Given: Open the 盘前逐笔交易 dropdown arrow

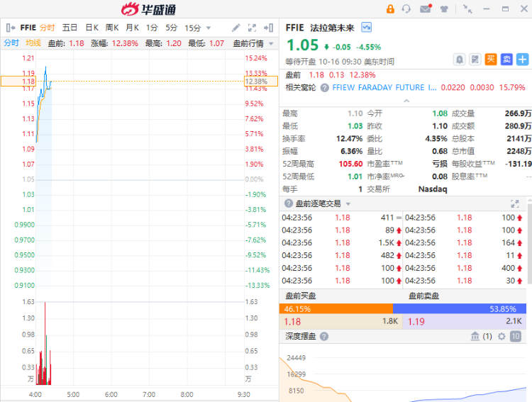Looking at the screenshot, I should pyautogui.click(x=348, y=204).
